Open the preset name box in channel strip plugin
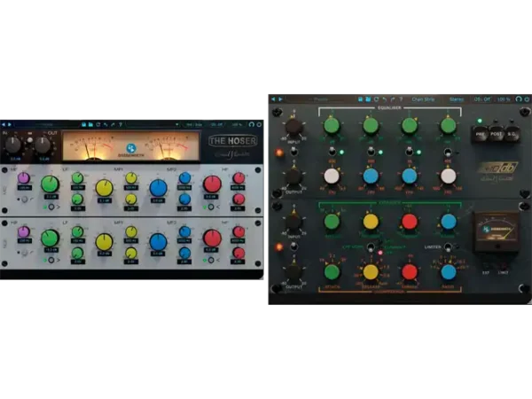The width and height of the screenshot is (532, 399). click(320, 99)
